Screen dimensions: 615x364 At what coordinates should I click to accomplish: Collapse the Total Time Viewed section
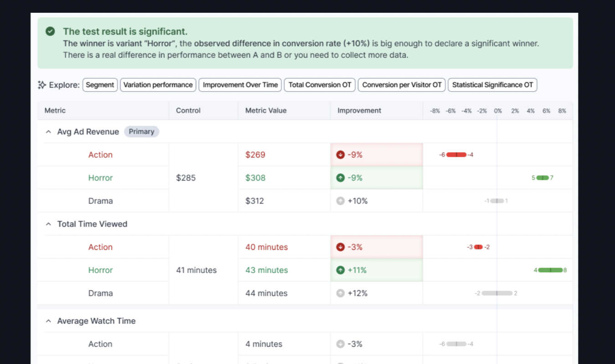coord(48,224)
